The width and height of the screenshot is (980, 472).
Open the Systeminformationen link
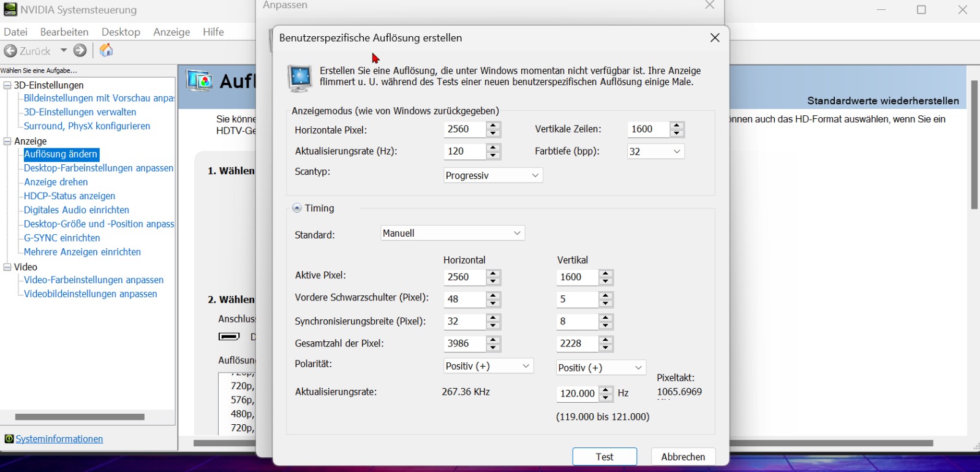coord(59,439)
